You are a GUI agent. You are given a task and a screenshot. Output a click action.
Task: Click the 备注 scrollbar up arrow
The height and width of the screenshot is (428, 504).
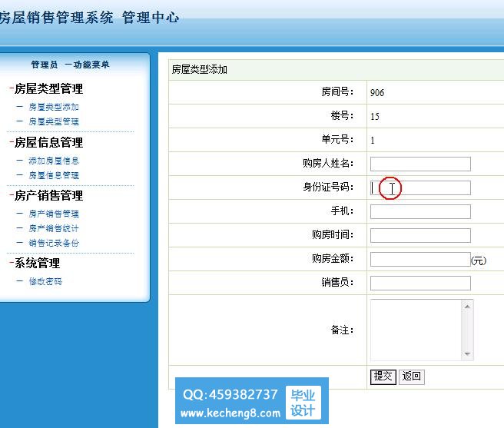(x=467, y=307)
